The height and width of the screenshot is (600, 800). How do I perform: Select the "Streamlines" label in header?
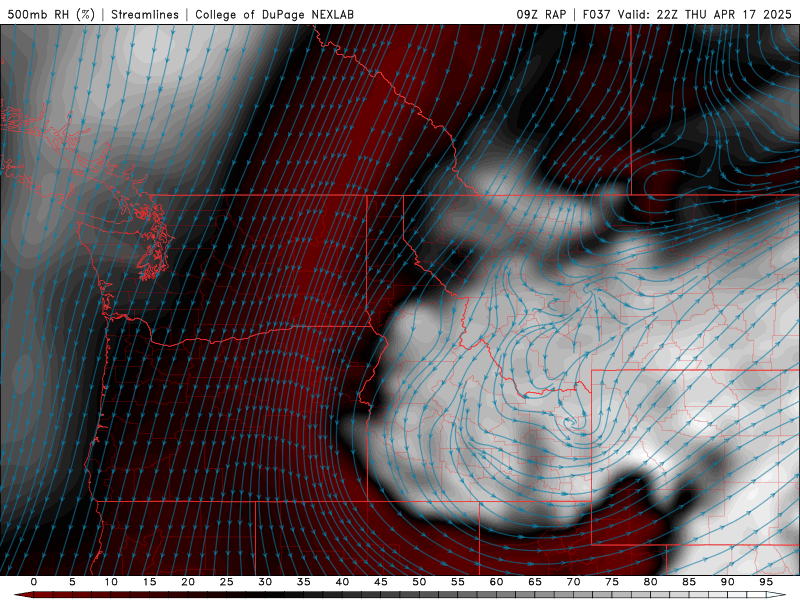coord(145,14)
